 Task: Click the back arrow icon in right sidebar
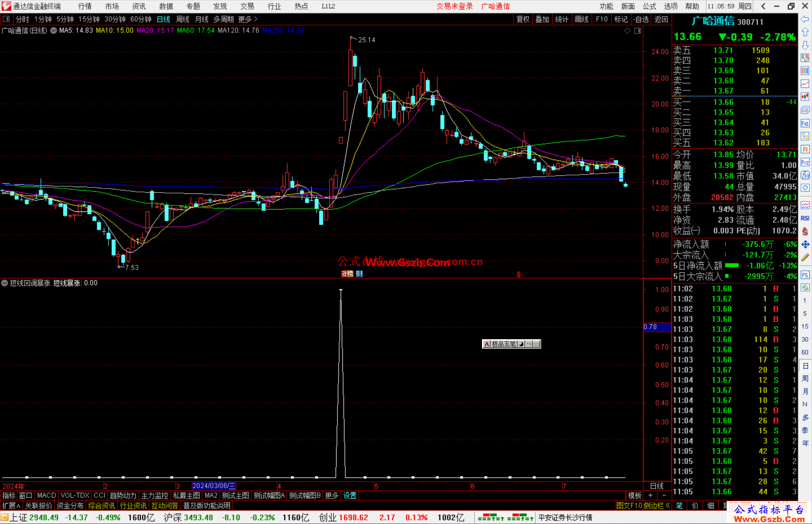[805, 19]
